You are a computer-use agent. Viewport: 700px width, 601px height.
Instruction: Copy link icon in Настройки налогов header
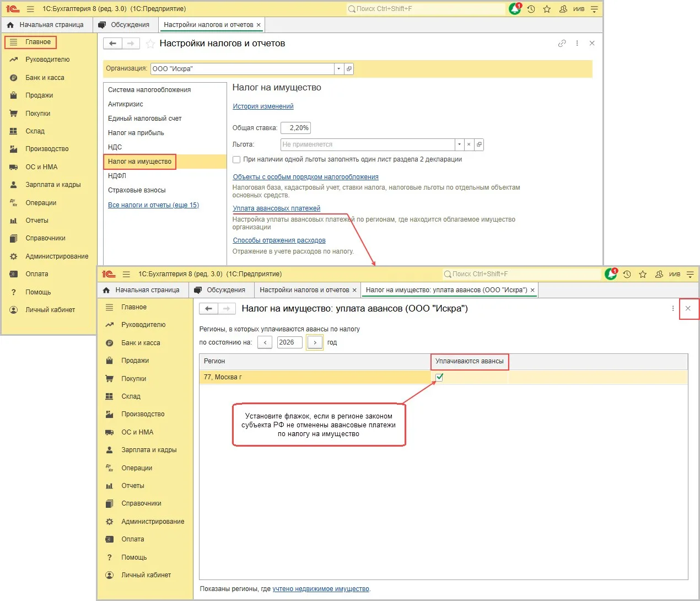pyautogui.click(x=562, y=43)
